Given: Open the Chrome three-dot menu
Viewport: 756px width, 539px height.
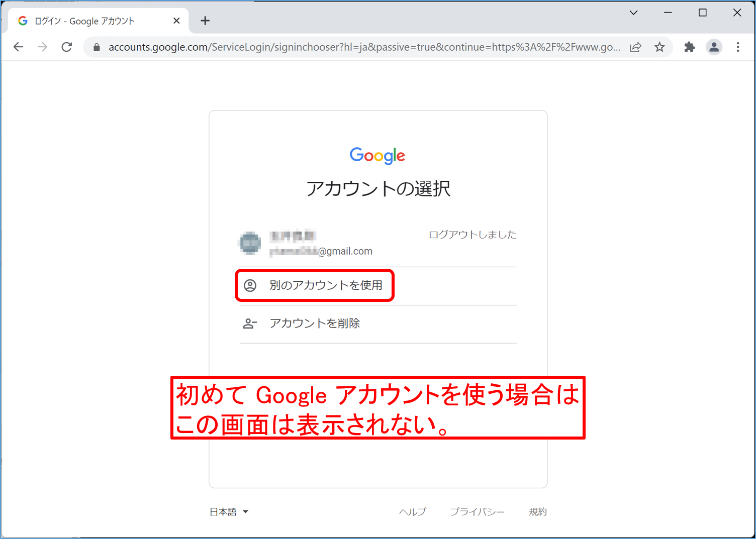Looking at the screenshot, I should 738,47.
